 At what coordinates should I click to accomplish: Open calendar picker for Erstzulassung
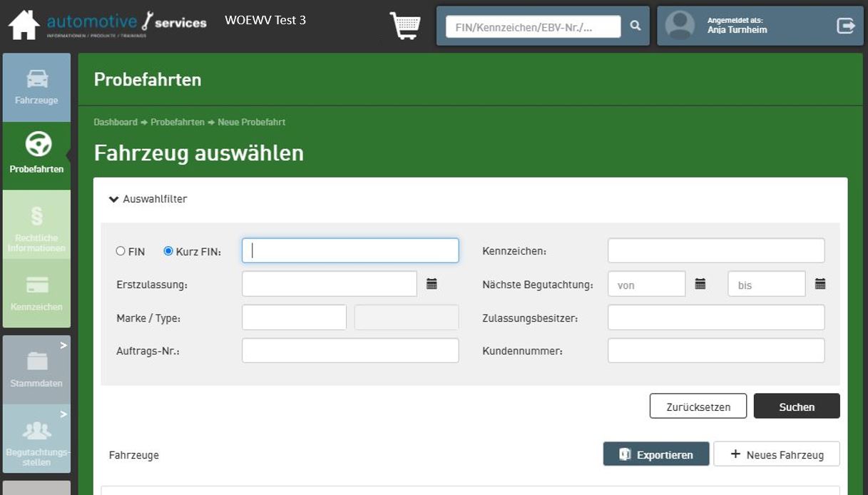click(x=432, y=284)
